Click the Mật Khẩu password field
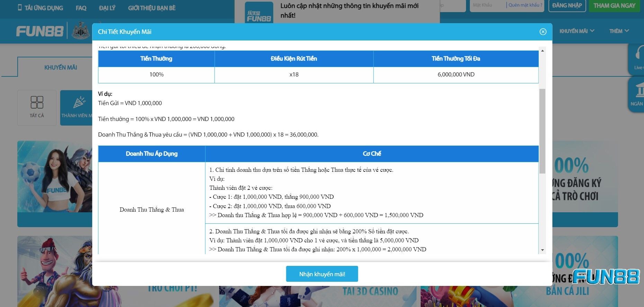Image resolution: width=644 pixels, height=307 pixels. pyautogui.click(x=488, y=5)
